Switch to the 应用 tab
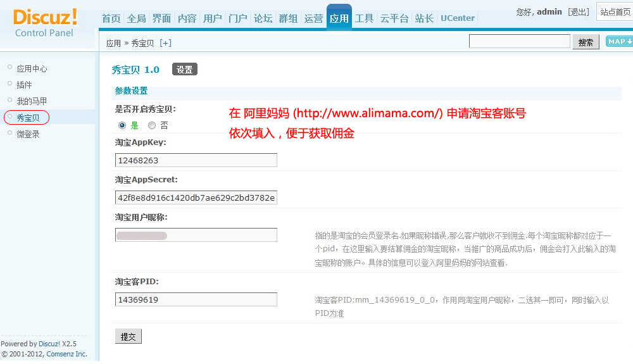 click(x=339, y=18)
